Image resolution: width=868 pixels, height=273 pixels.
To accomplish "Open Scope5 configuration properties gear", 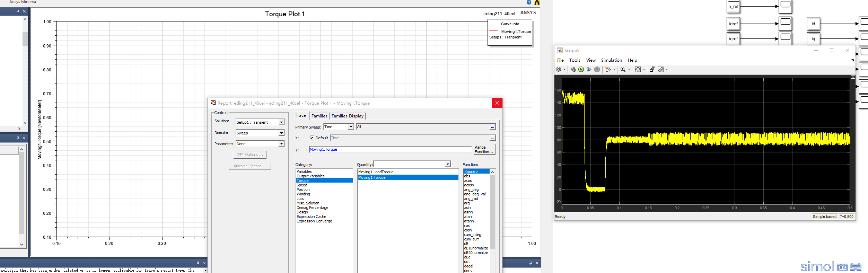I will (x=559, y=69).
